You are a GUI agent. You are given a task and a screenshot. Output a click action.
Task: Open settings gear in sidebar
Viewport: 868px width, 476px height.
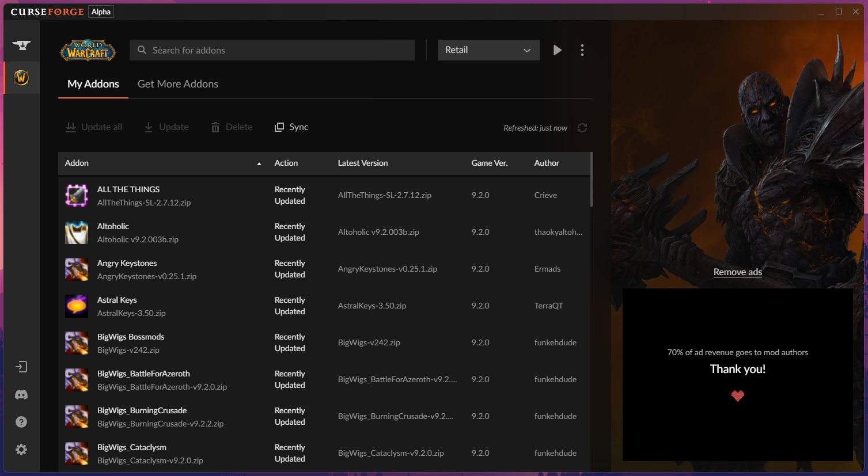tap(21, 450)
